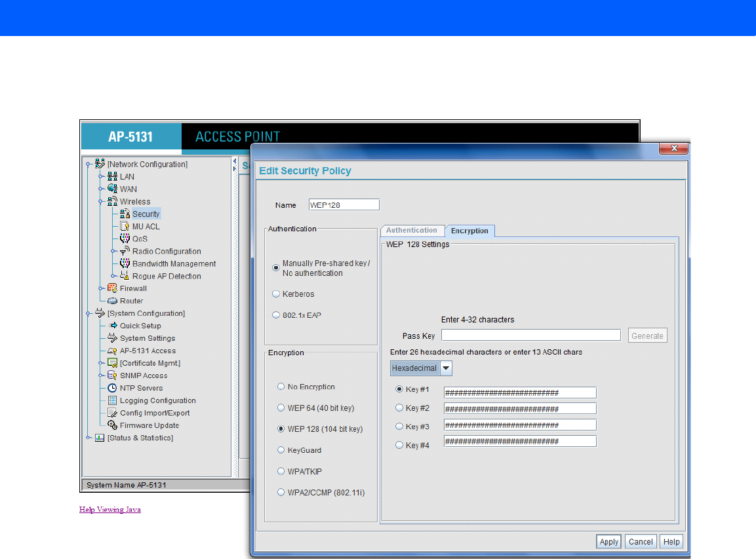Click the Help button

click(x=671, y=542)
